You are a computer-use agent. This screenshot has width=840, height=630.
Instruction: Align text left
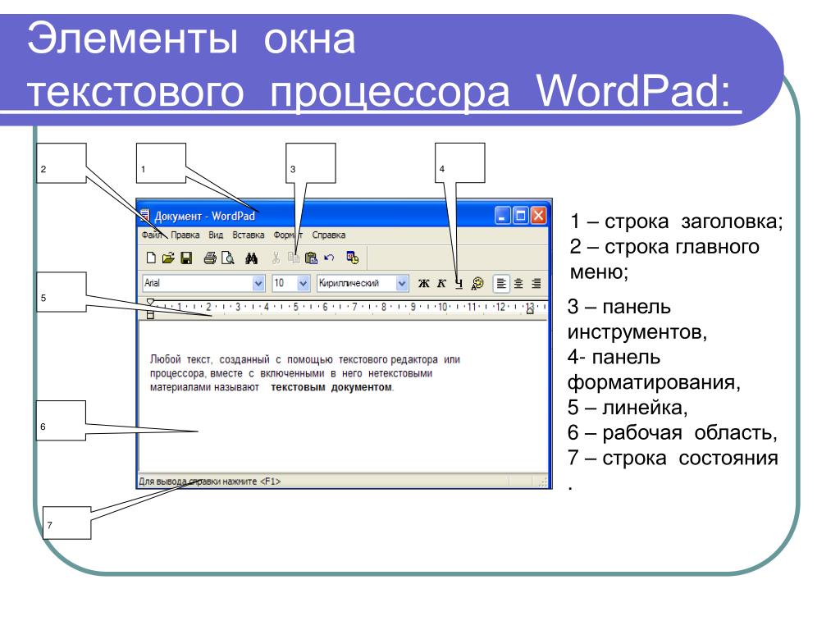(x=501, y=283)
